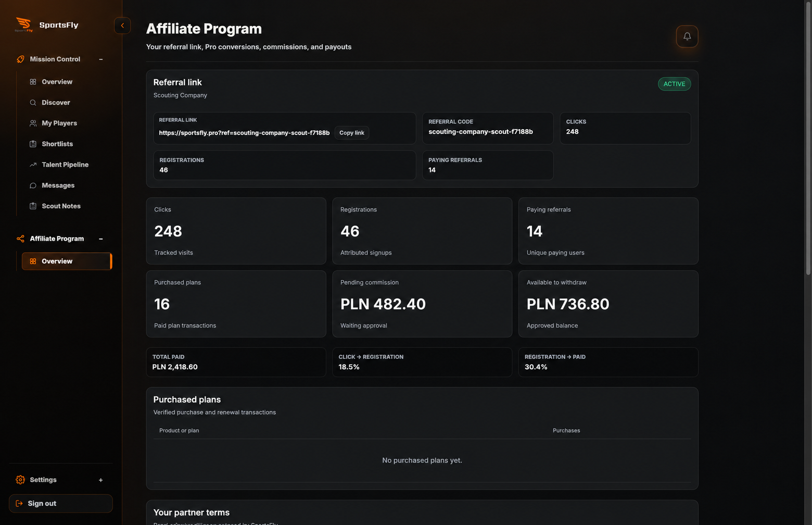Click the Messages chat bubble icon
The width and height of the screenshot is (812, 525).
[33, 185]
